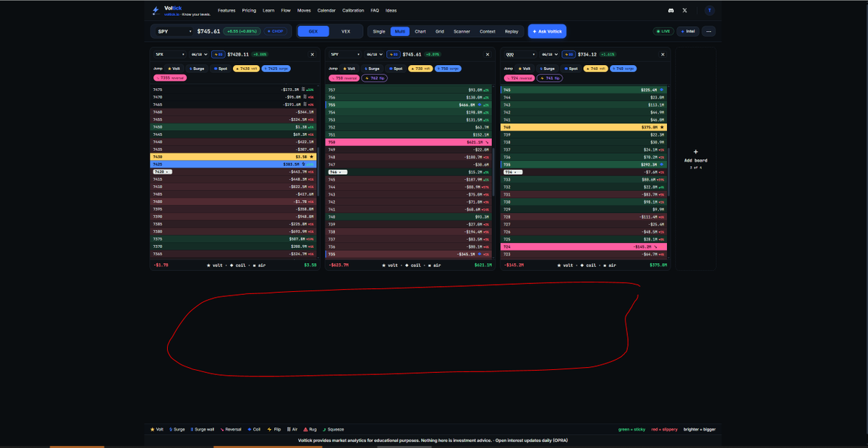Open the SPY board symbol dropdown

click(345, 54)
